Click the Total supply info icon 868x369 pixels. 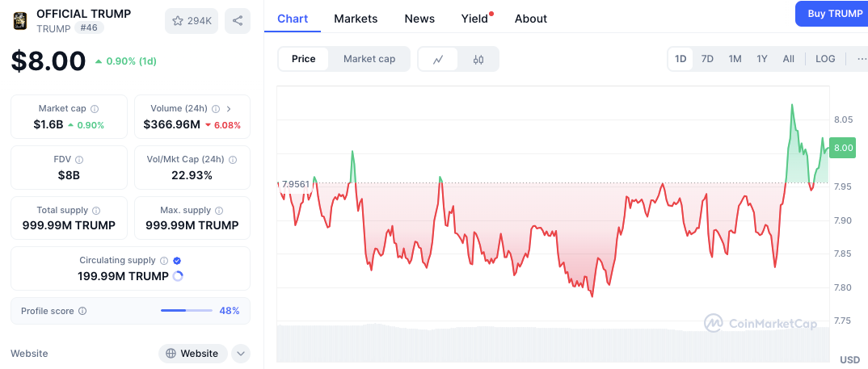pyautogui.click(x=96, y=211)
